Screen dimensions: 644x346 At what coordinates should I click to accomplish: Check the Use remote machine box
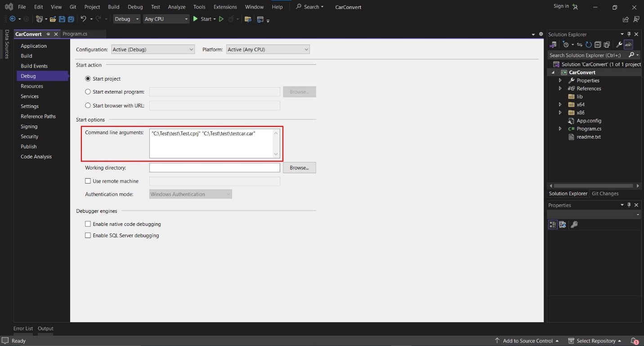(88, 181)
